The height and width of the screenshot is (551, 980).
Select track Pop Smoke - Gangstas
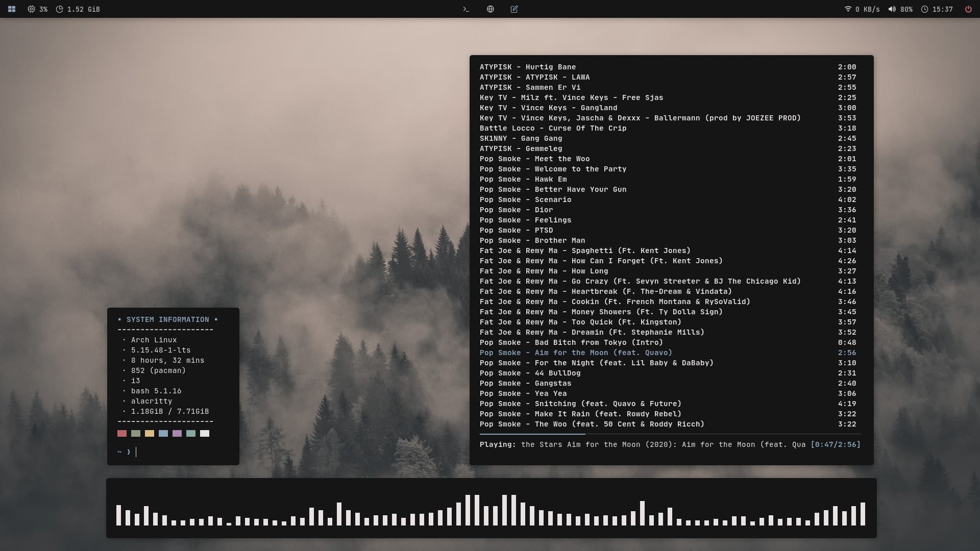pyautogui.click(x=668, y=383)
